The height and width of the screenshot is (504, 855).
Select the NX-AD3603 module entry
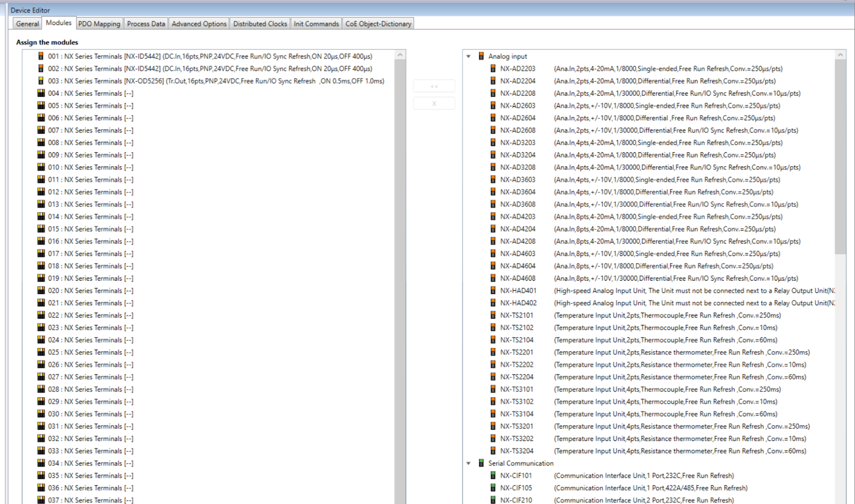[640, 180]
